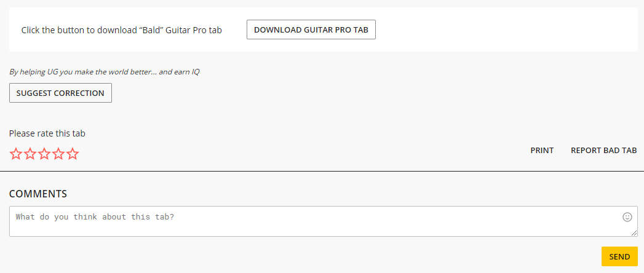Viewport: 644px width, 273px height.
Task: Click the comment box resize handle
Action: click(x=634, y=233)
